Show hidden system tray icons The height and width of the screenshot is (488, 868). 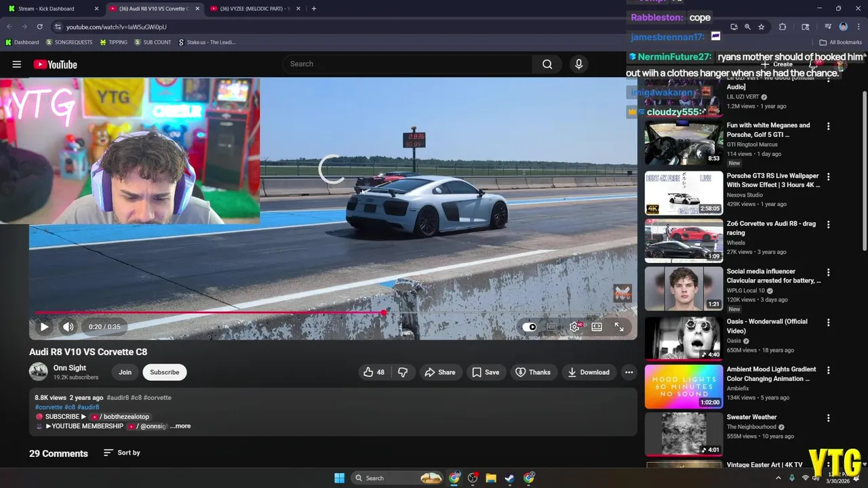click(x=778, y=478)
